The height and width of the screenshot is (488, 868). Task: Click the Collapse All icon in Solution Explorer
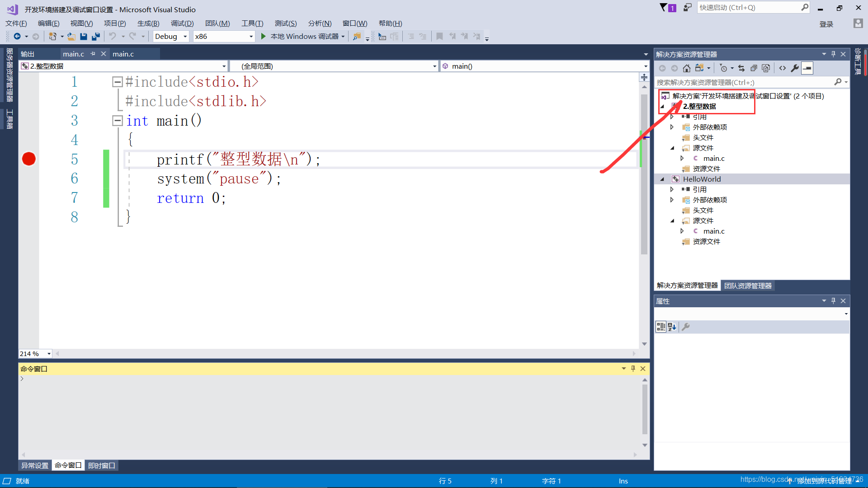click(x=754, y=68)
